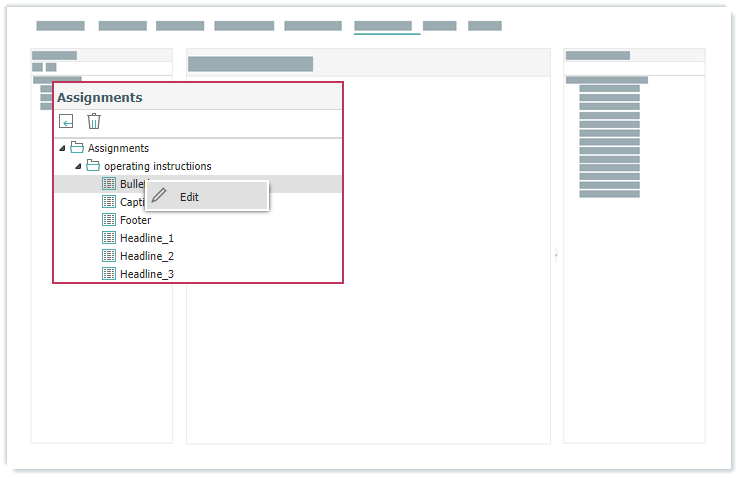The width and height of the screenshot is (741, 479).
Task: Click the right panel header title
Action: (598, 56)
